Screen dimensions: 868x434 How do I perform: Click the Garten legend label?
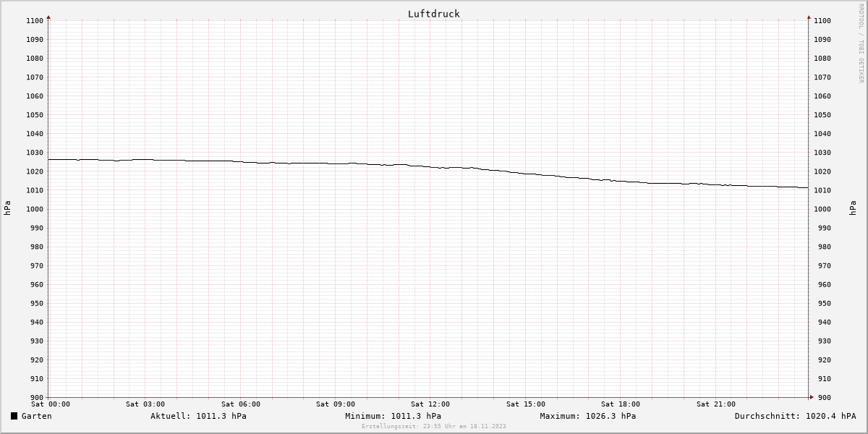point(36,416)
